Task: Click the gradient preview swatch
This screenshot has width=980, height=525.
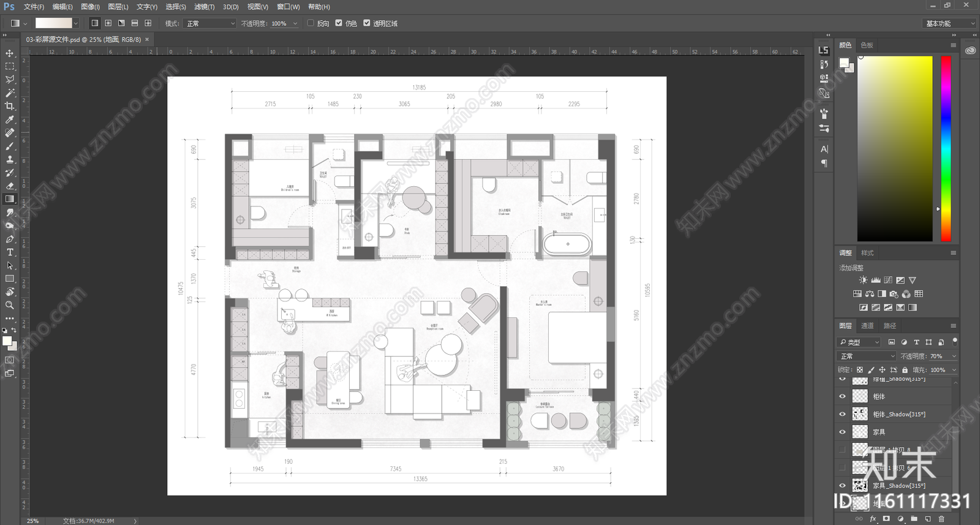Action: pos(53,23)
